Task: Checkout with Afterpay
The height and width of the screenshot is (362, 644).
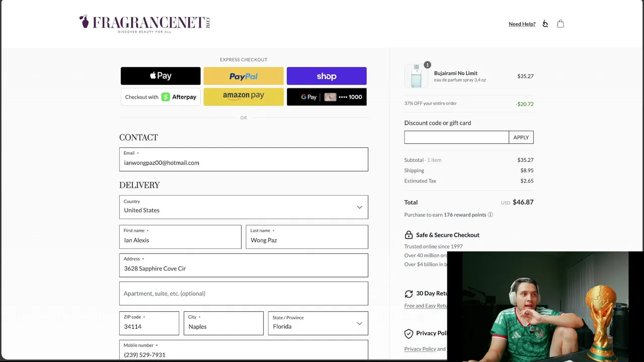Action: (x=160, y=97)
